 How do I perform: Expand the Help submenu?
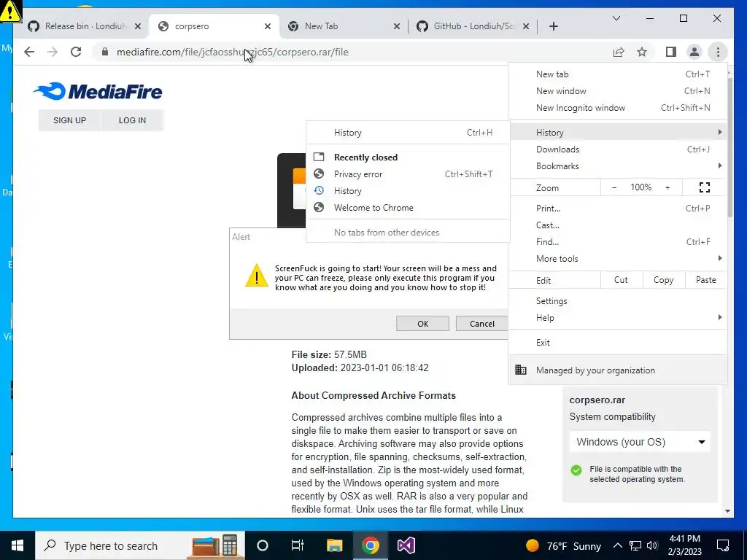click(x=618, y=318)
